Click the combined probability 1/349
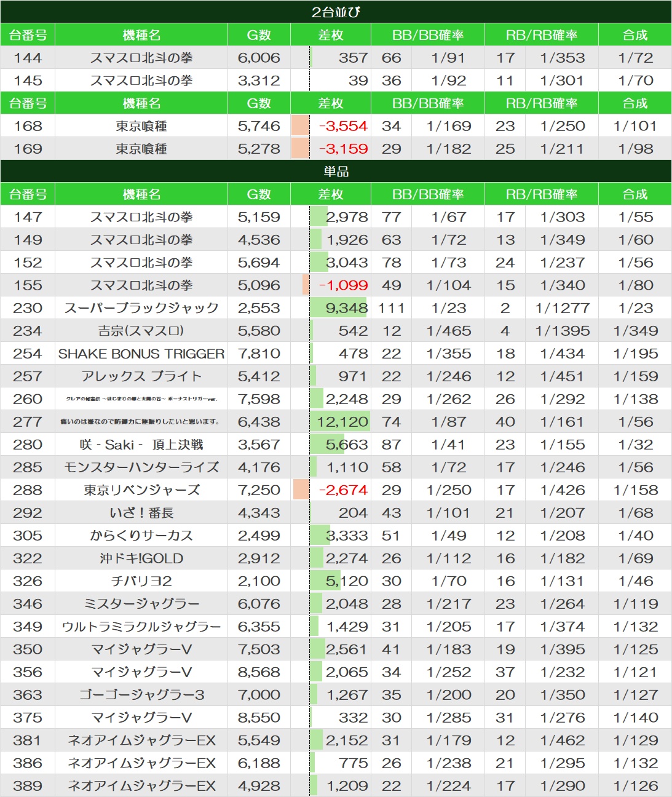 click(635, 331)
